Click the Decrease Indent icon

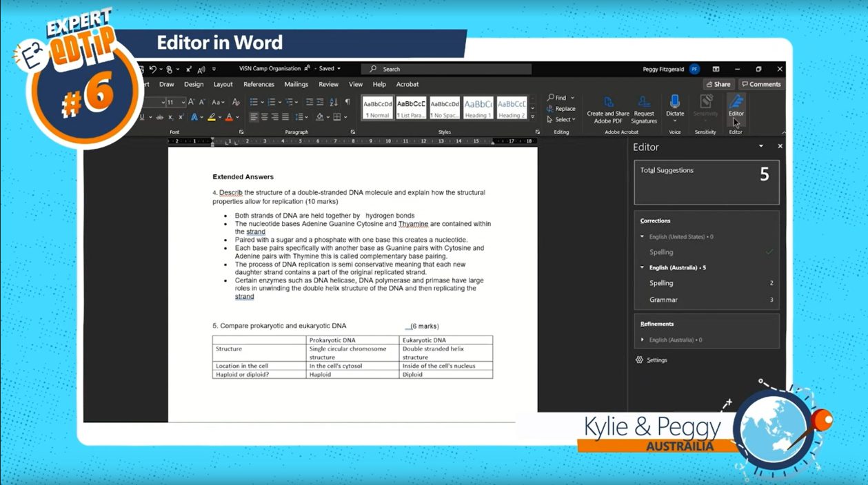[x=310, y=102]
